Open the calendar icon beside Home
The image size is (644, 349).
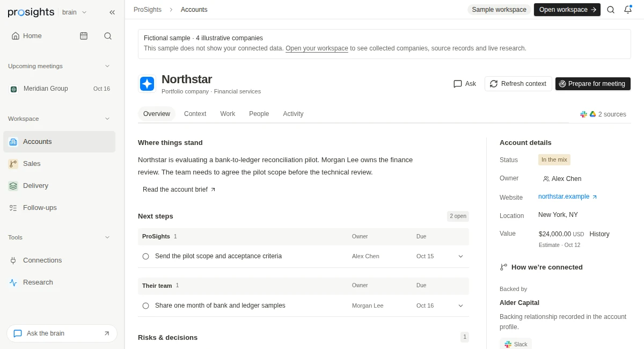tap(84, 36)
